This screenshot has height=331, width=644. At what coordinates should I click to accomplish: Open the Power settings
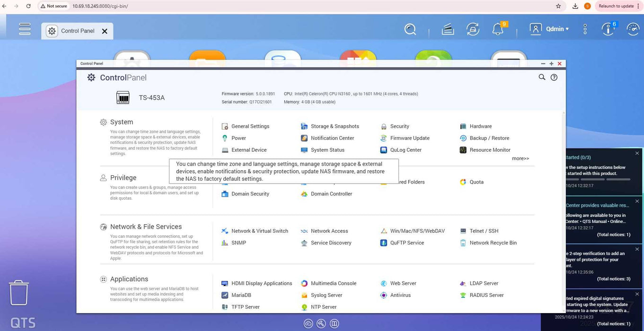pyautogui.click(x=234, y=138)
